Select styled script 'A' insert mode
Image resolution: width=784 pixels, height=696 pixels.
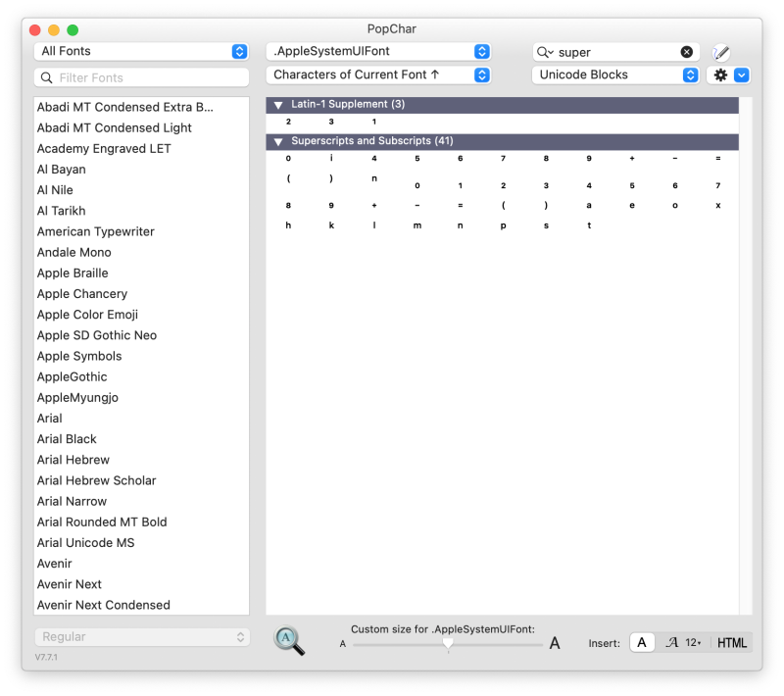tap(672, 642)
